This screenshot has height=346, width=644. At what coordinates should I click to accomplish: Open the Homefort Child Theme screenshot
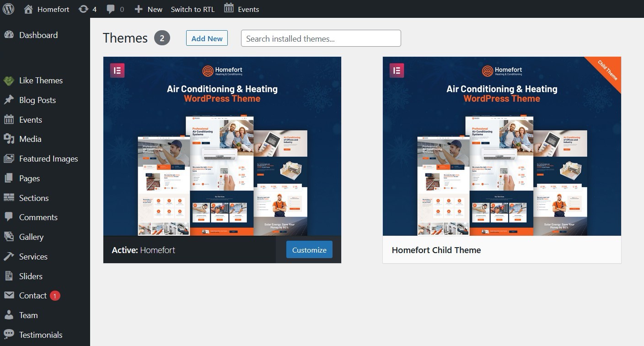coord(502,146)
